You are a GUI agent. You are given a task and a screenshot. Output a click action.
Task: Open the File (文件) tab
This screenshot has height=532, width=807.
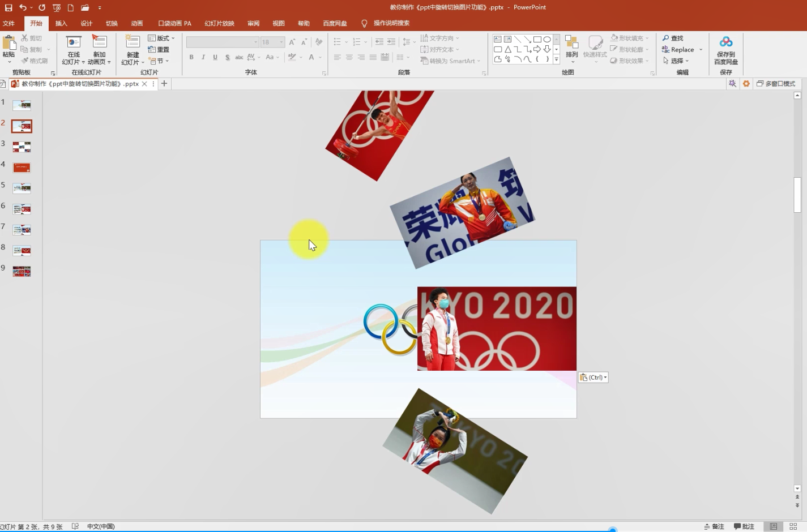point(8,23)
